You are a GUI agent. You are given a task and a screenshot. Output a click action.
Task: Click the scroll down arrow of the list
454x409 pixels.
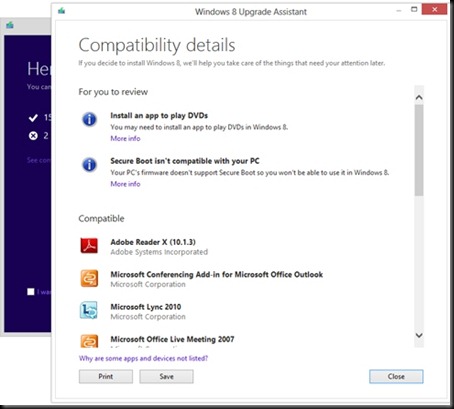419,335
